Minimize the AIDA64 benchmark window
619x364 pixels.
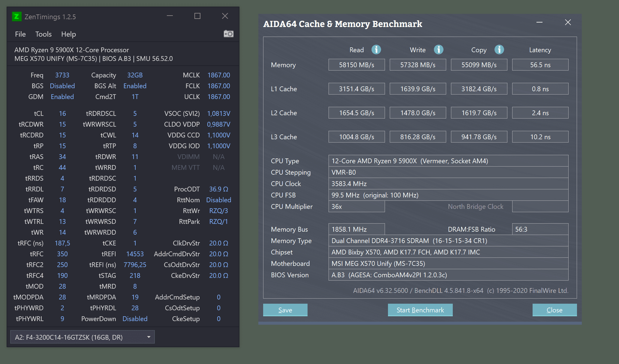(x=539, y=23)
